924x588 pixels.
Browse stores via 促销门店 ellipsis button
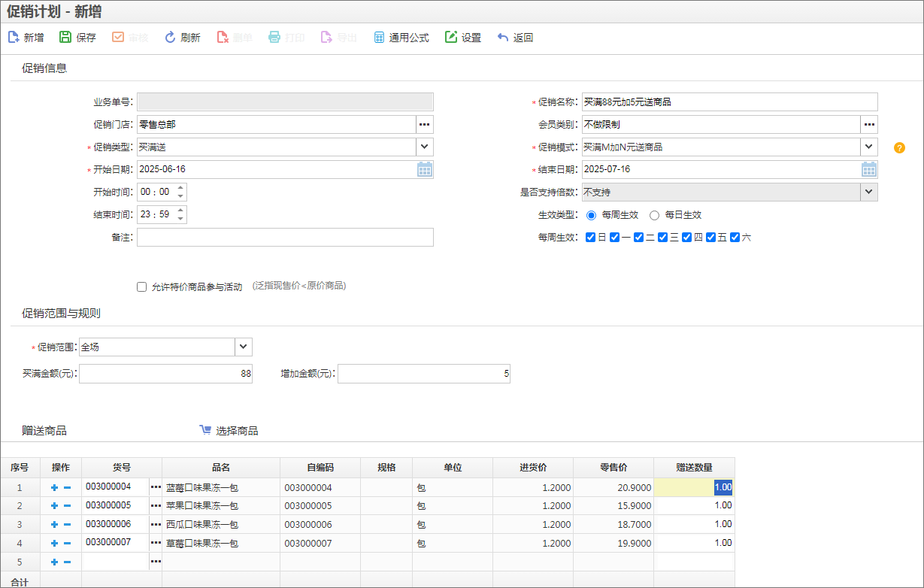click(x=425, y=125)
